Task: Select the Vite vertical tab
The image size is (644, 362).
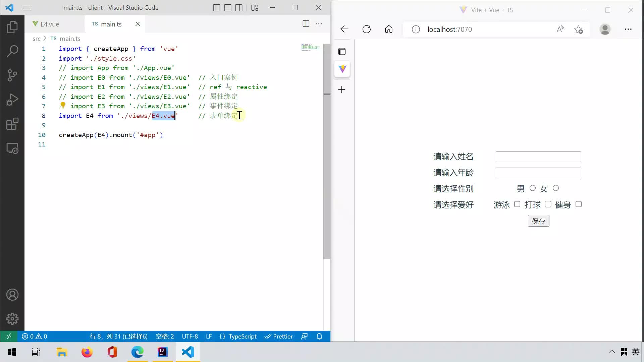Action: click(x=342, y=69)
